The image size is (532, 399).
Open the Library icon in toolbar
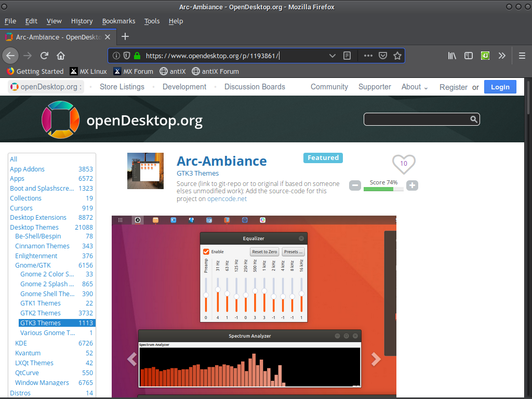(x=452, y=56)
